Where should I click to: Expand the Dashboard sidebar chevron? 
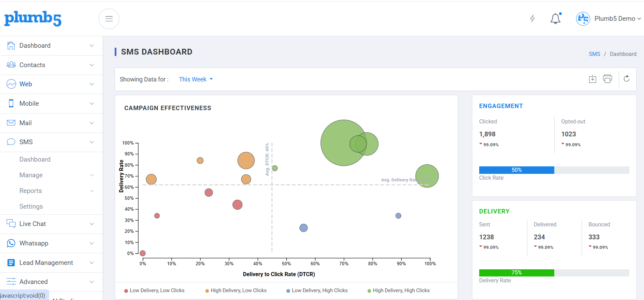click(92, 46)
